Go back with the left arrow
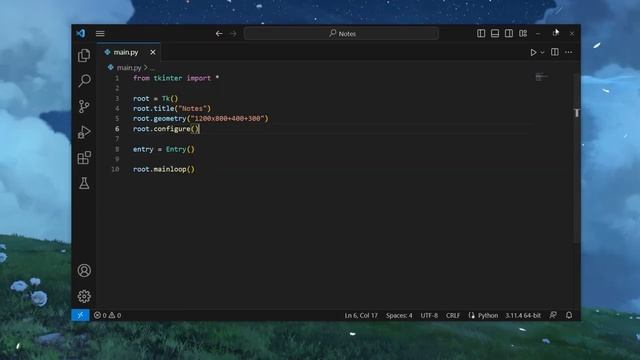This screenshot has width=640, height=360. (219, 33)
